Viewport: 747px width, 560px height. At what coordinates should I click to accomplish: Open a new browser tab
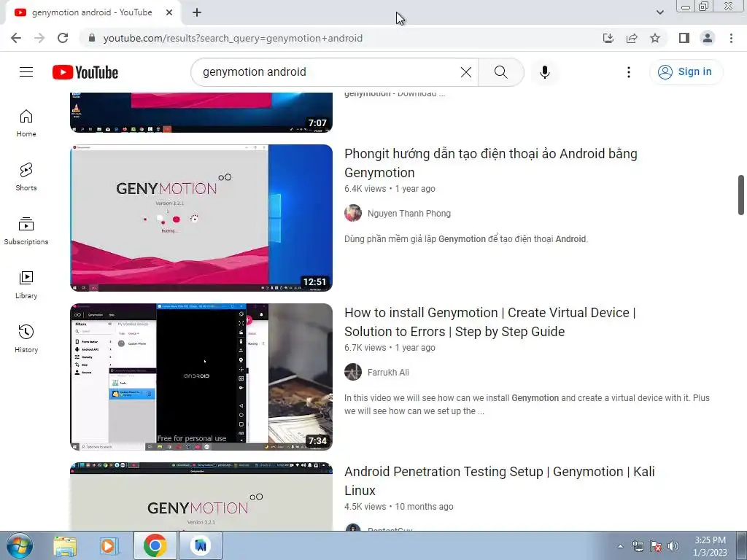click(x=197, y=12)
